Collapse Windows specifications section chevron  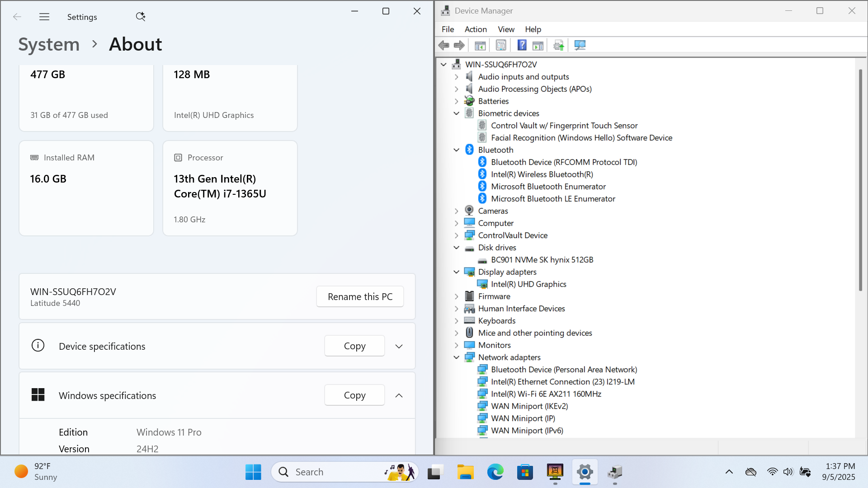pos(399,396)
